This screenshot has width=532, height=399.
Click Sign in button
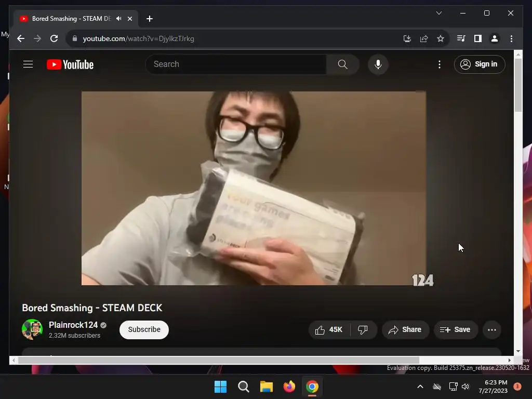click(480, 64)
